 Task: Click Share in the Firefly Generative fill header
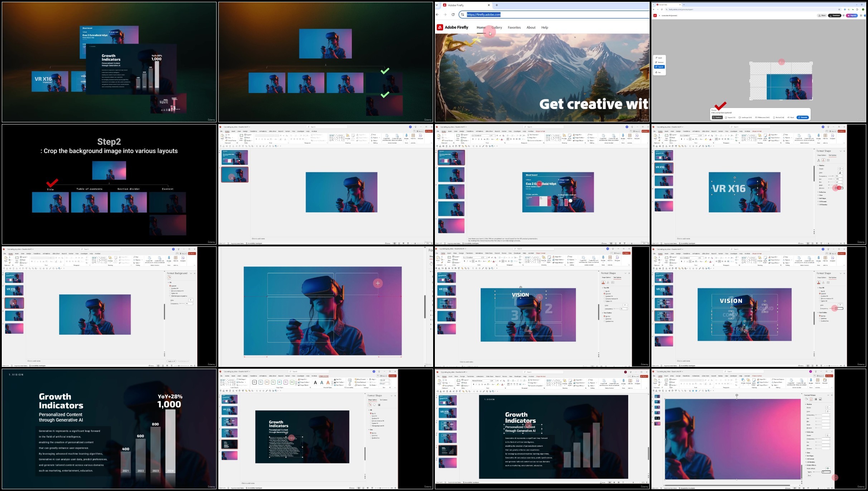pos(822,15)
